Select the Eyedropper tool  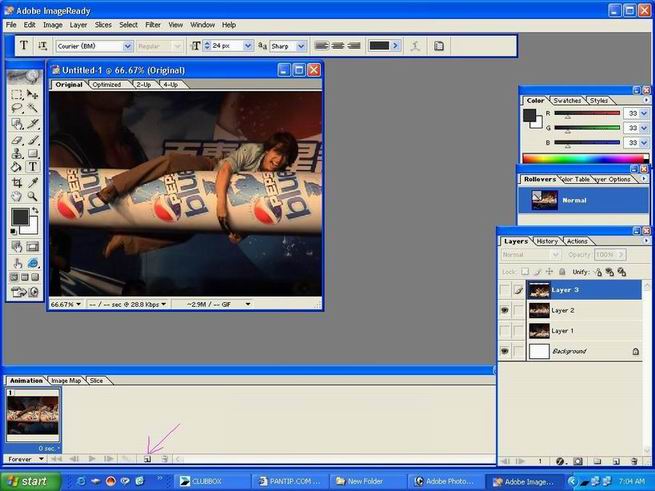pos(32,183)
